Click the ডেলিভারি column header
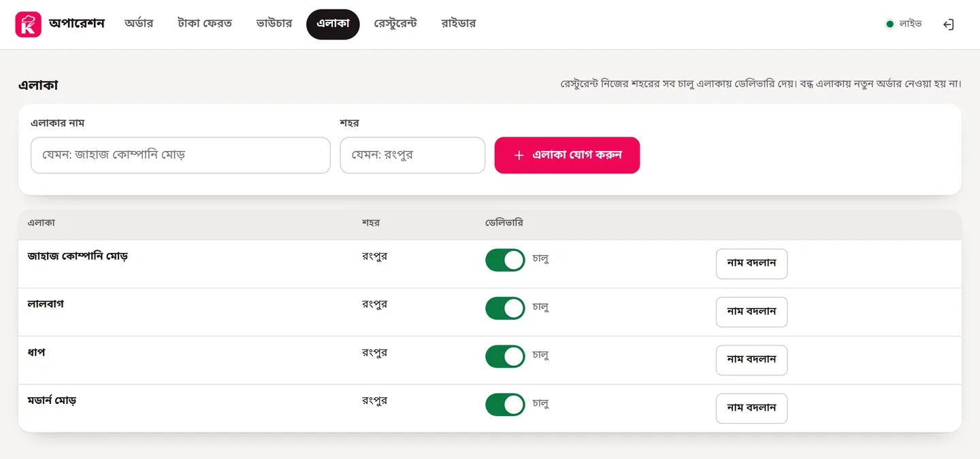This screenshot has width=980, height=459. (504, 223)
